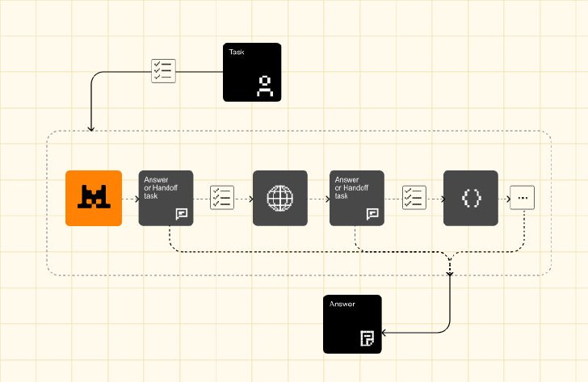
Task: Select the curly braces code node
Action: [471, 199]
